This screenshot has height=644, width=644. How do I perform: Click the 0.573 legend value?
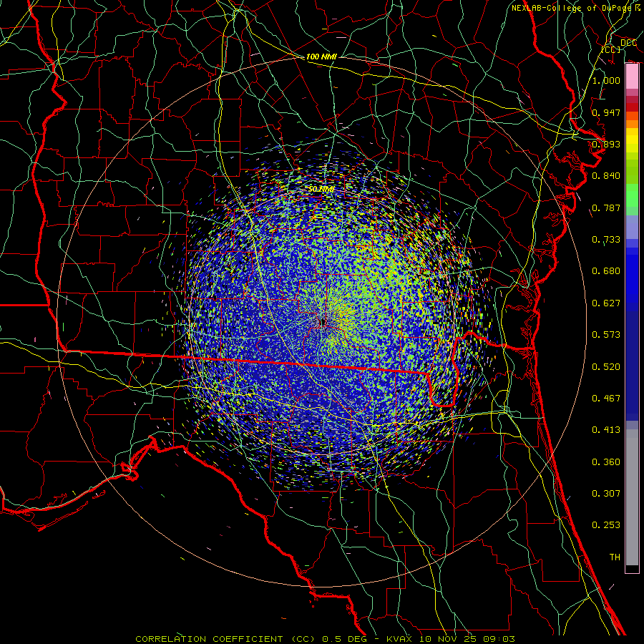pos(606,335)
